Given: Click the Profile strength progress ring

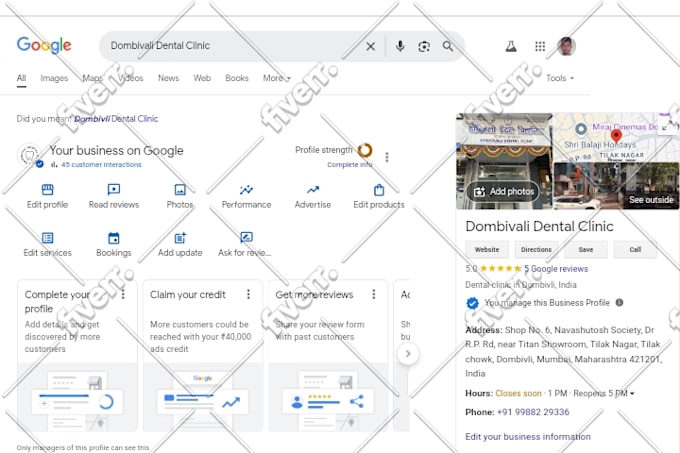Looking at the screenshot, I should point(365,150).
